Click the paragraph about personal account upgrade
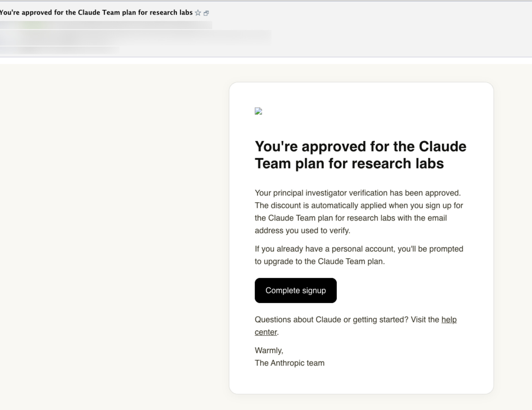Image resolution: width=532 pixels, height=410 pixels. coord(359,255)
